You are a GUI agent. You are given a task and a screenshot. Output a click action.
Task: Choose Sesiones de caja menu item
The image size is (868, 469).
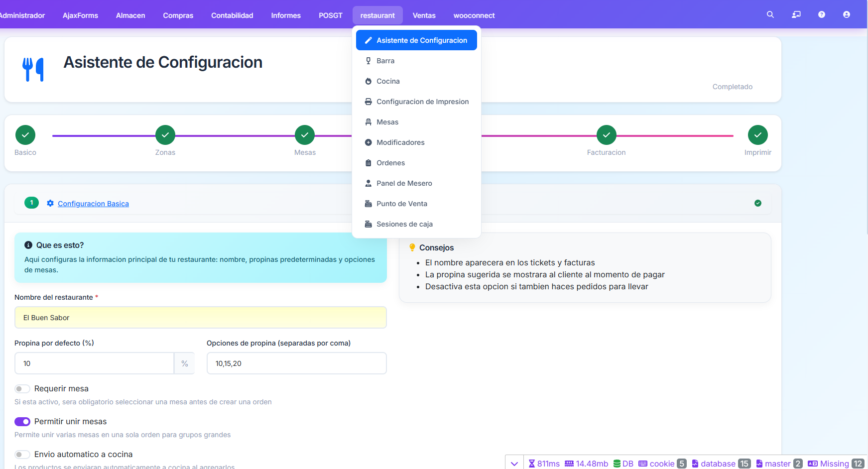click(404, 224)
